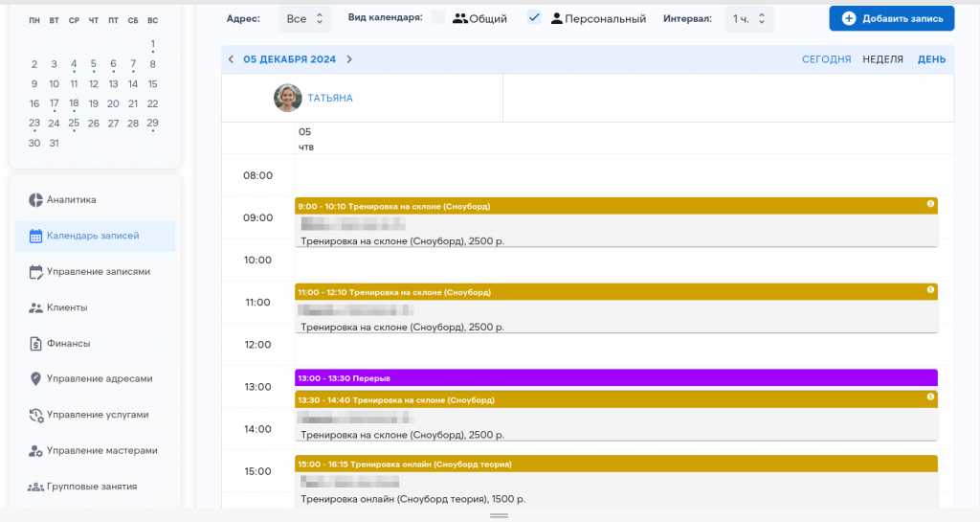This screenshot has width=980, height=522.
Task: Open the Адрес 'Все' dropdown
Action: (305, 19)
